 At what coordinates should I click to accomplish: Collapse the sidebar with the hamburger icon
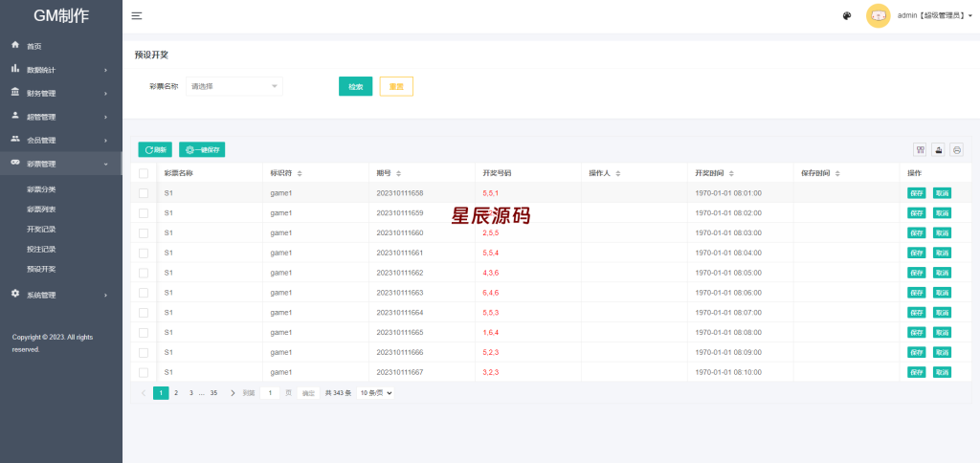coord(137,16)
